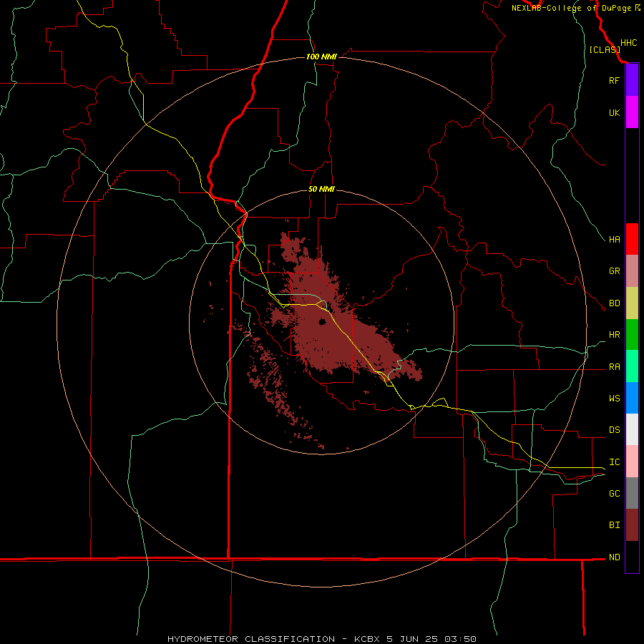Click the Hydrometeor Classification KCBX title text

tap(321, 639)
